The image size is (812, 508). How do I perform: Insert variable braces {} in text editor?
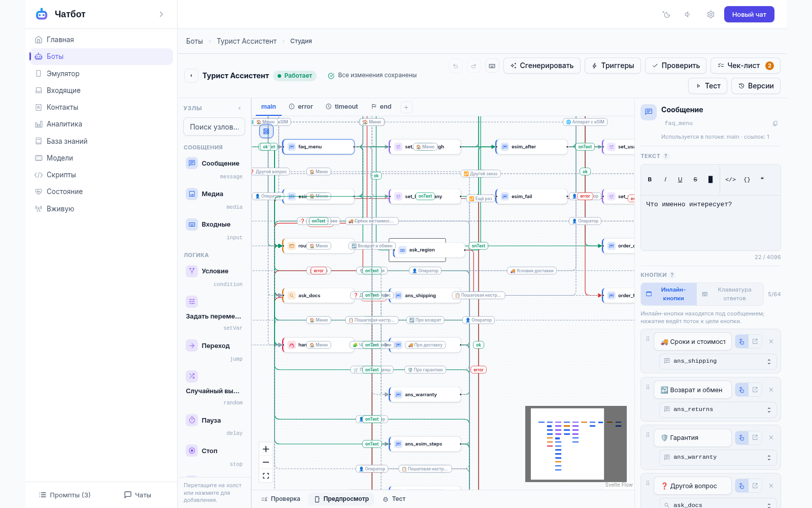(747, 179)
